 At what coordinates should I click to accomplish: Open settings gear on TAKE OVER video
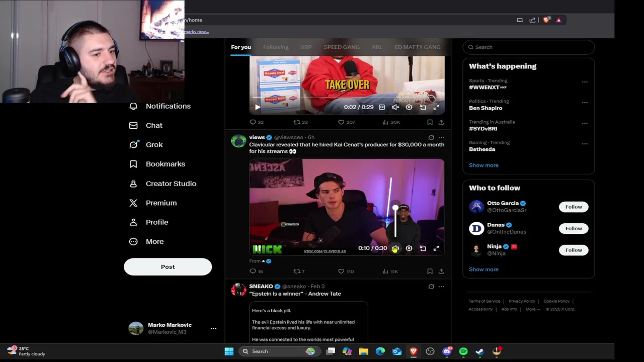click(409, 107)
